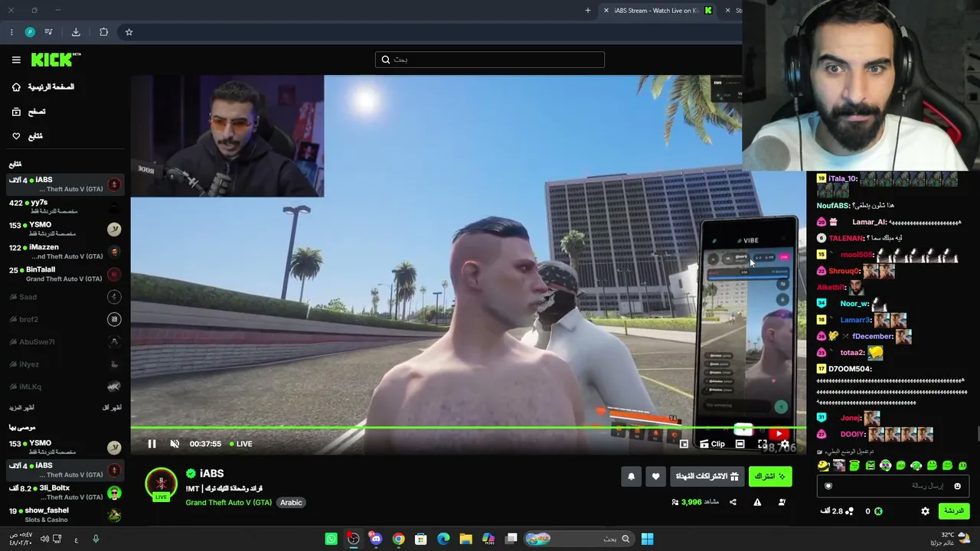Open channel points 2.8K balance
980x551 pixels.
(x=836, y=511)
